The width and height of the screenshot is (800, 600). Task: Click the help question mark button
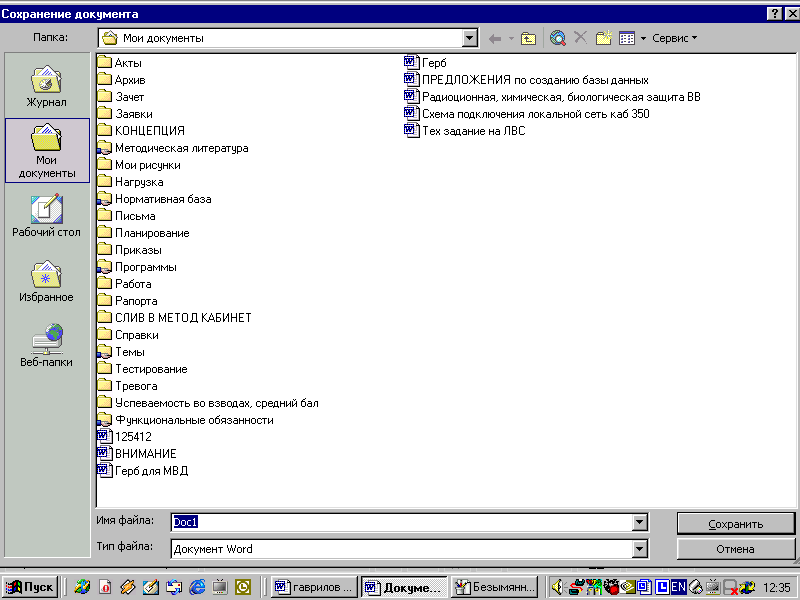pos(774,14)
